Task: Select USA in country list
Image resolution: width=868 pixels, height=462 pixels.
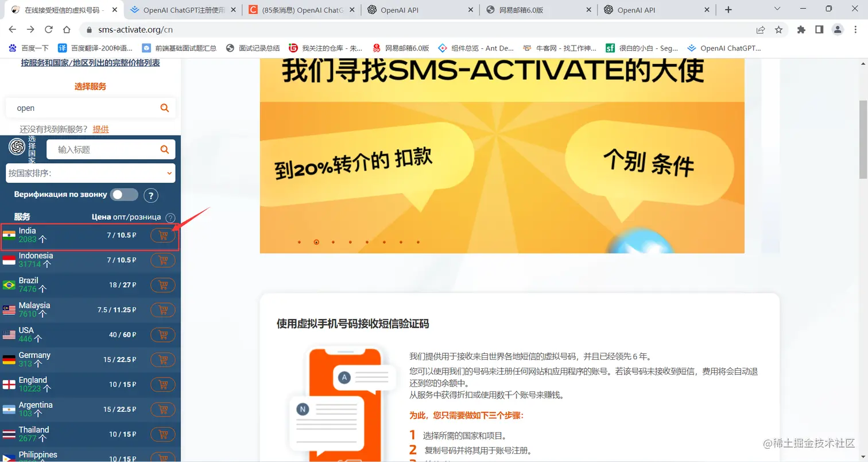Action: [90, 335]
